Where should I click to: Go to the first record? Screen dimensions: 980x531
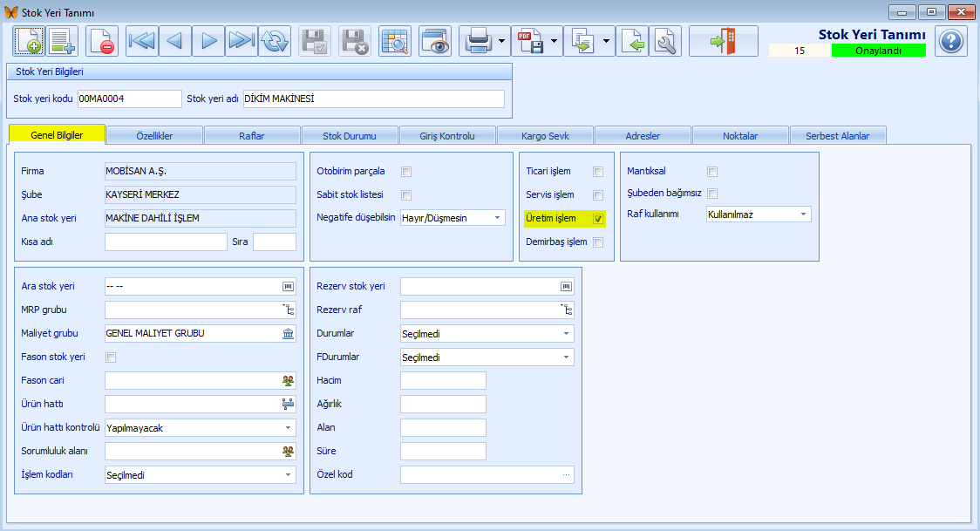[x=142, y=41]
